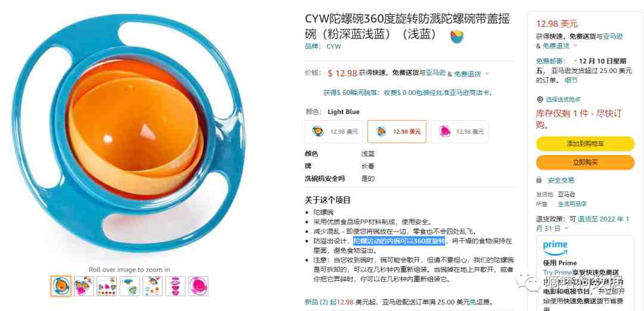
Task: Open the new offers from 12.98 link
Action: pos(329,303)
